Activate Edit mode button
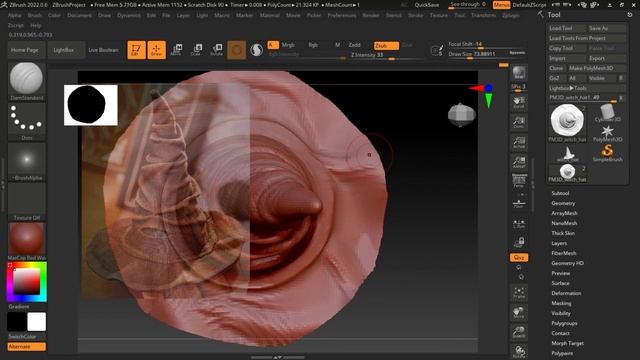Image resolution: width=640 pixels, height=360 pixels. click(136, 50)
